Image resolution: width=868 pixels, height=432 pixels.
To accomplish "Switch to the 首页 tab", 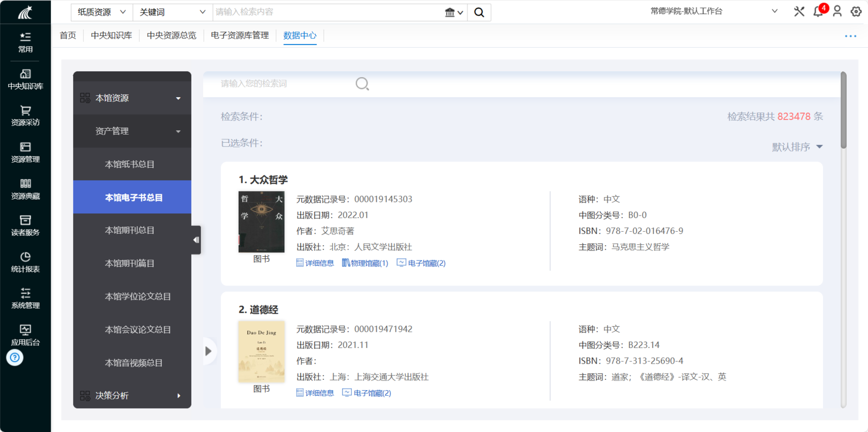I will point(68,35).
